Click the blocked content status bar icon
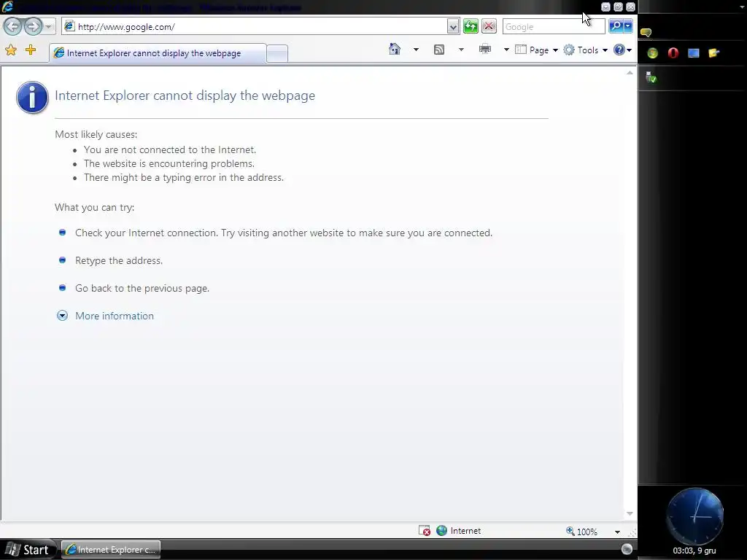747x560 pixels. click(x=425, y=531)
